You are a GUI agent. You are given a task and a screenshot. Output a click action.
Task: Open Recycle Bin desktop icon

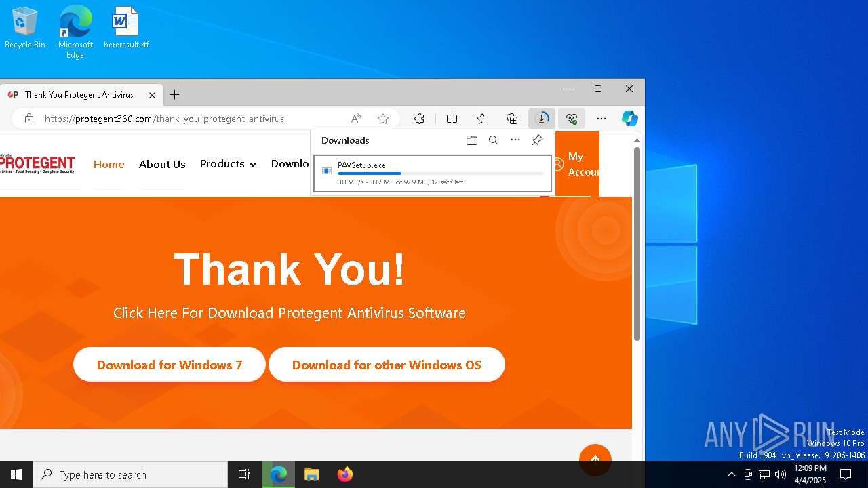coord(24,28)
